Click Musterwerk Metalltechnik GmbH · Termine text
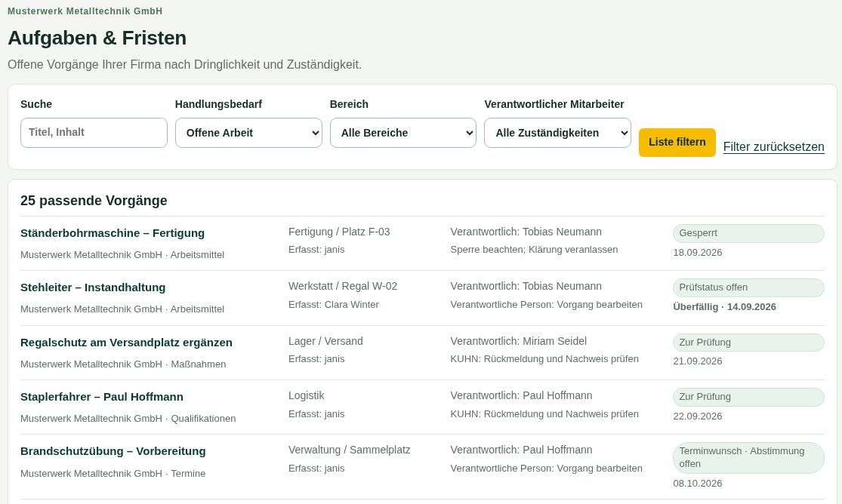Screen dimensions: 842x504 113,473
